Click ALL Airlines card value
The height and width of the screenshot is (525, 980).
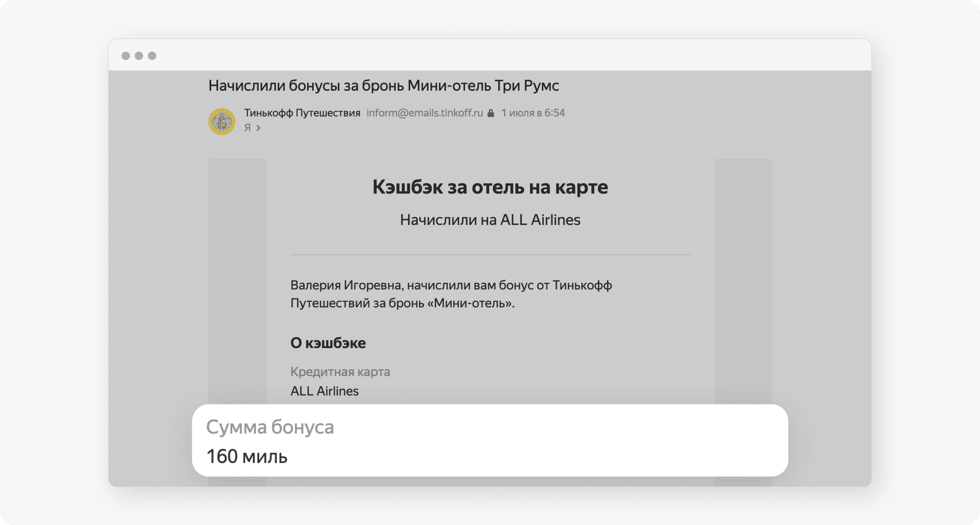(x=325, y=391)
